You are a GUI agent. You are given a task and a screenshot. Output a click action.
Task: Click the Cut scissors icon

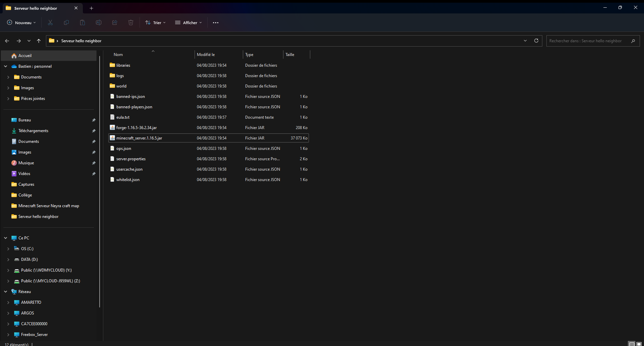coord(50,22)
